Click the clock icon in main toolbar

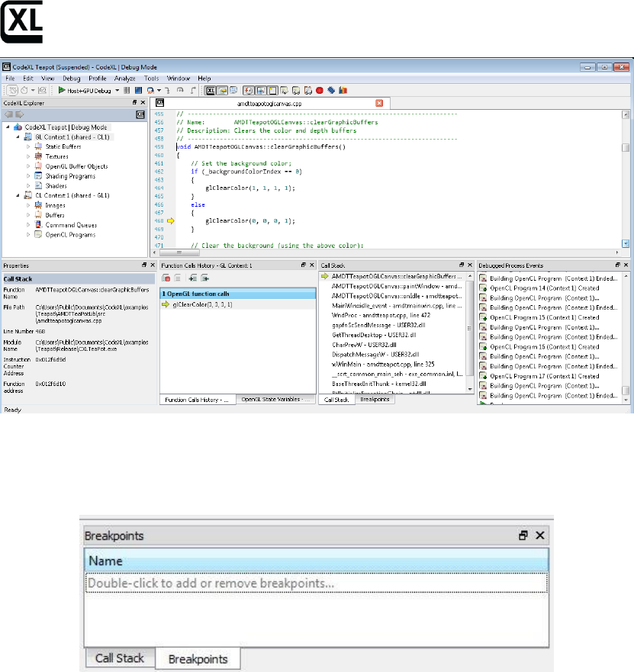pyautogui.click(x=24, y=91)
